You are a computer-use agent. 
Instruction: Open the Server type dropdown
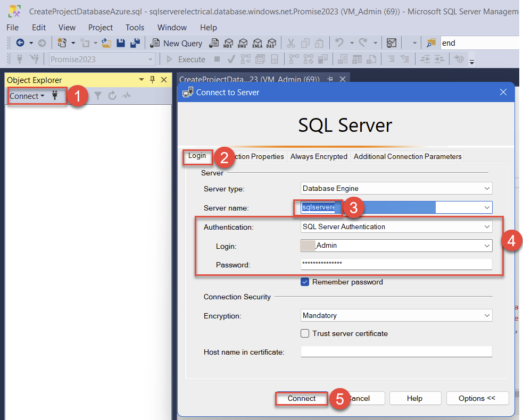point(487,188)
